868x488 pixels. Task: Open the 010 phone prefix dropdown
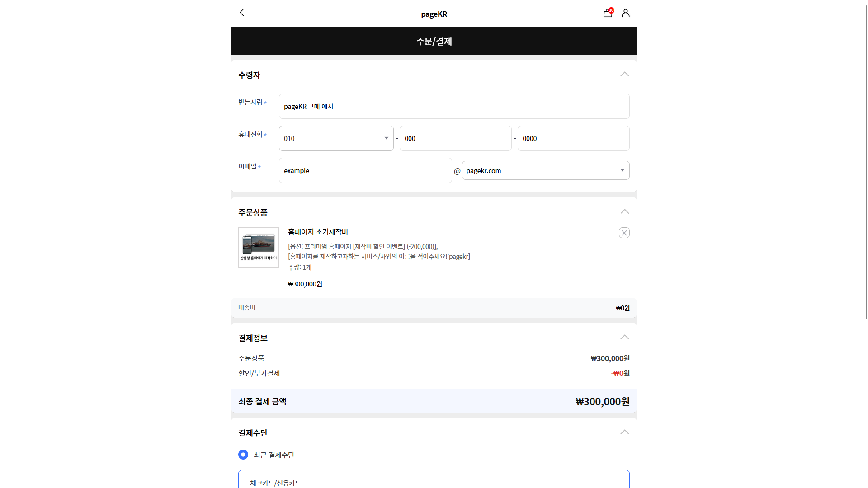[336, 138]
